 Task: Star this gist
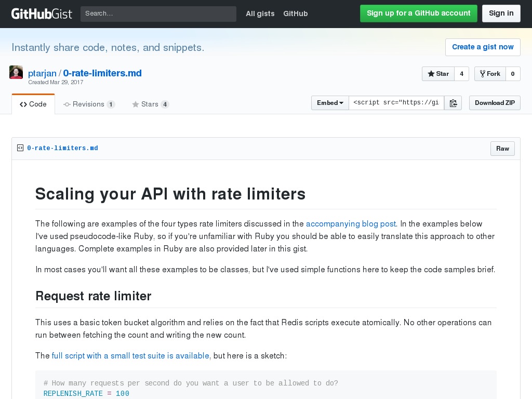[438, 74]
